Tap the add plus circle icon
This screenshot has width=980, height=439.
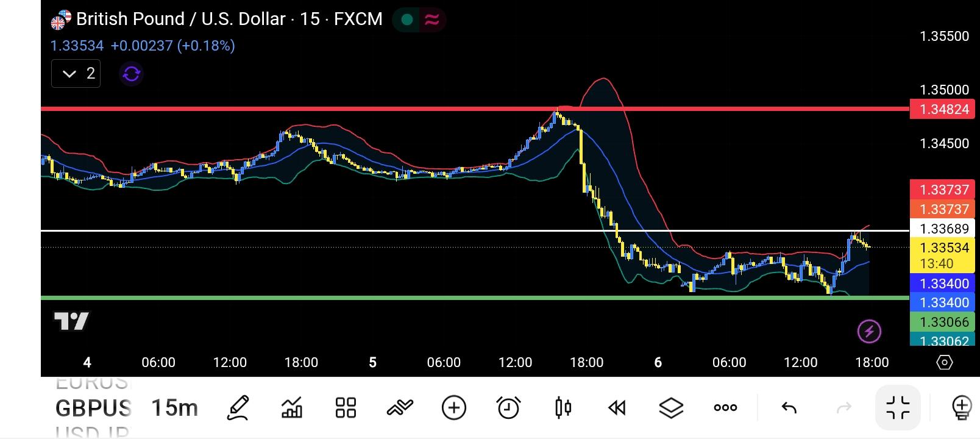point(454,407)
